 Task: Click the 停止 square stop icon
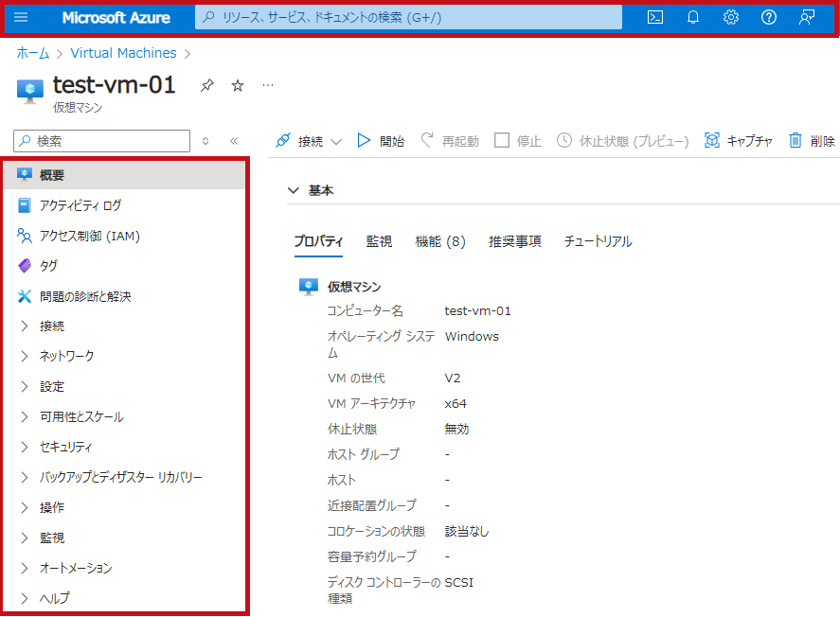pyautogui.click(x=501, y=140)
